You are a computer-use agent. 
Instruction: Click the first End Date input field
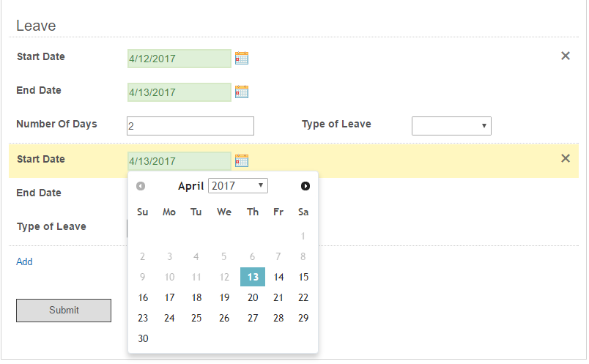coord(179,92)
